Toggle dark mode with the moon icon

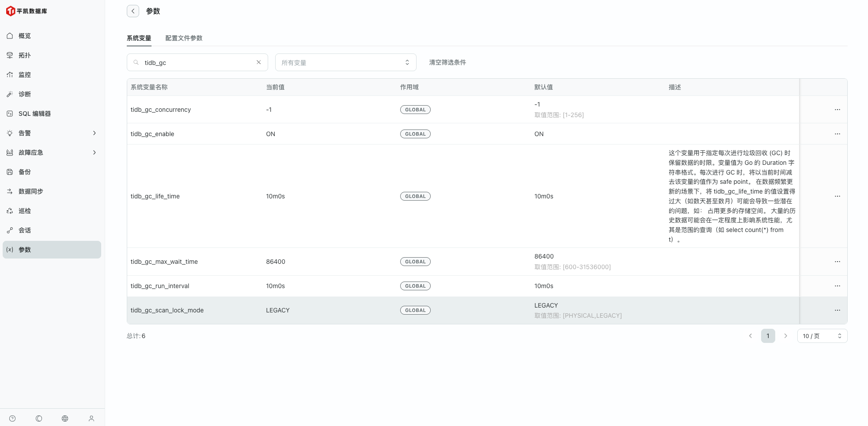[39, 418]
